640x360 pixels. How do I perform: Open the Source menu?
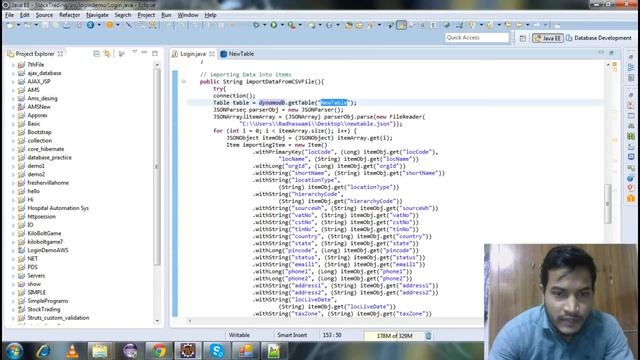click(44, 15)
